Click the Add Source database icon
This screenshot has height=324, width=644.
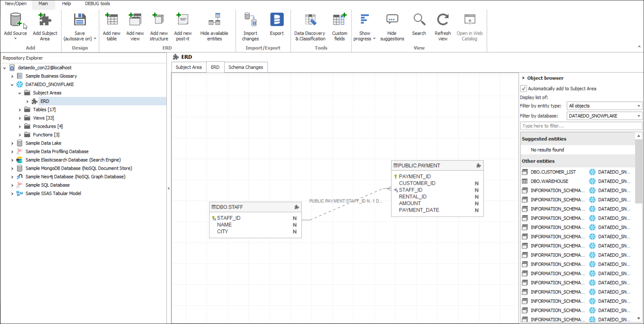click(15, 20)
